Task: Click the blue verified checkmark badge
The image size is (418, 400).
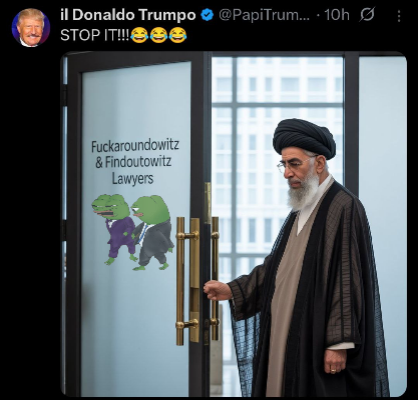Action: coord(207,15)
